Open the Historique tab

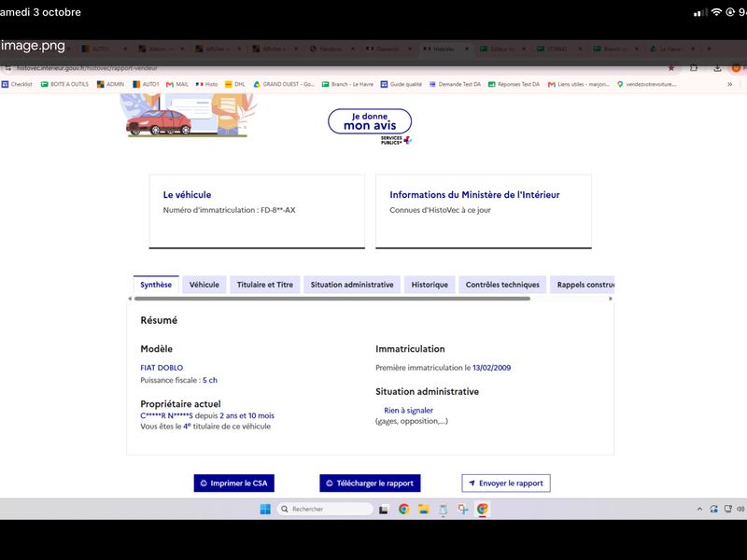pos(430,285)
